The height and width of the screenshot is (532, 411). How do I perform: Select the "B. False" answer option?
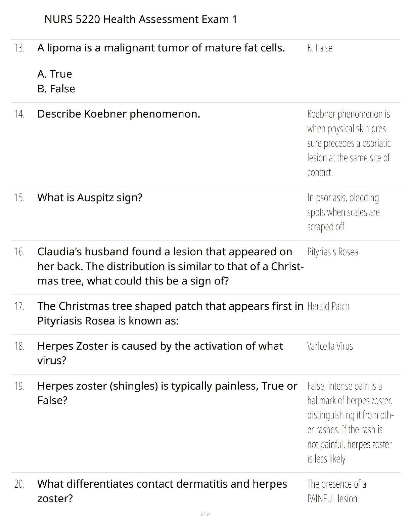(x=56, y=89)
